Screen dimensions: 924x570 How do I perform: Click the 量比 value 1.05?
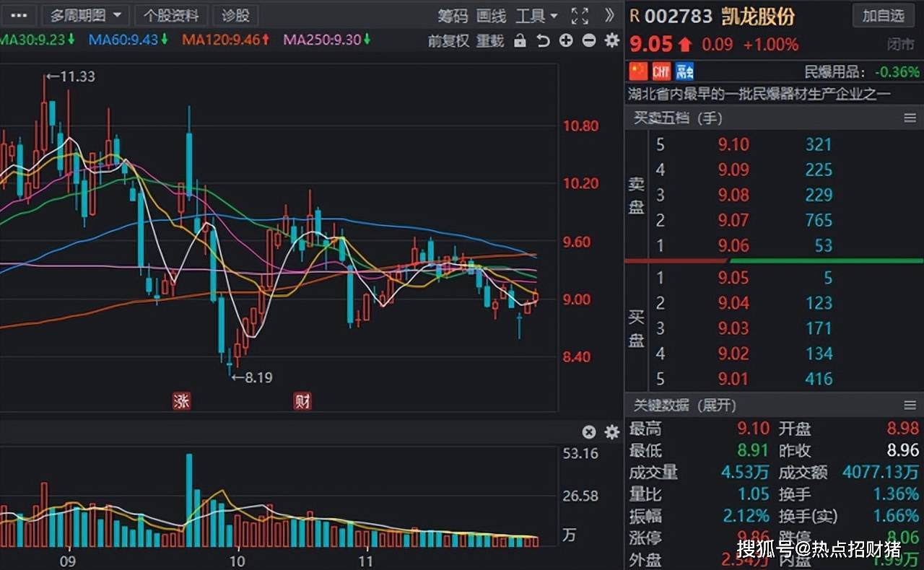tap(754, 494)
